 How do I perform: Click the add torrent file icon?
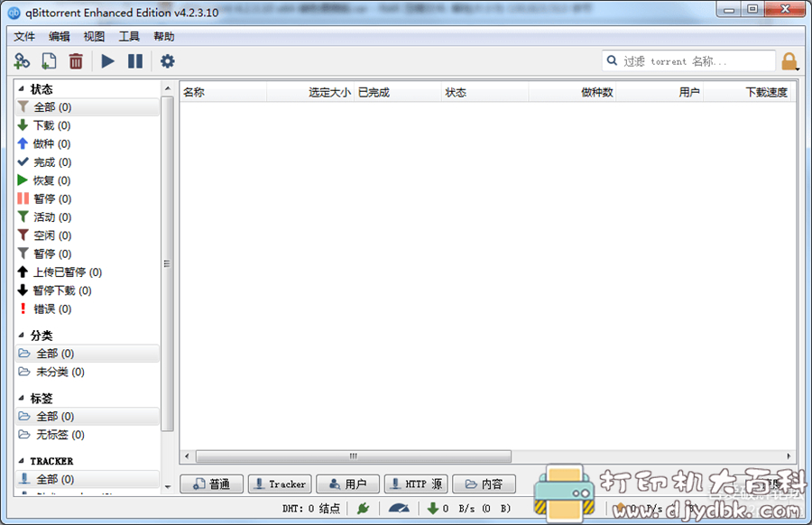[x=49, y=61]
